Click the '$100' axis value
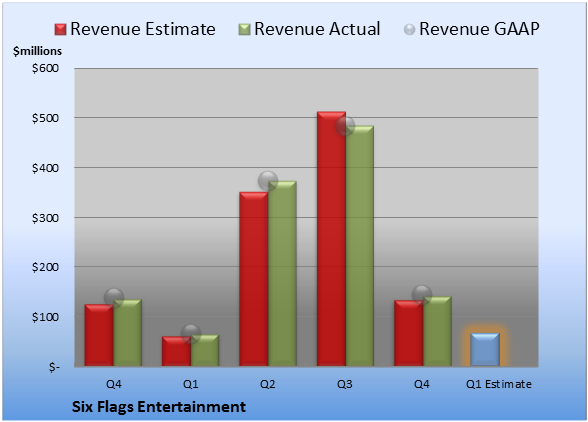This screenshot has width=588, height=422. tap(45, 317)
